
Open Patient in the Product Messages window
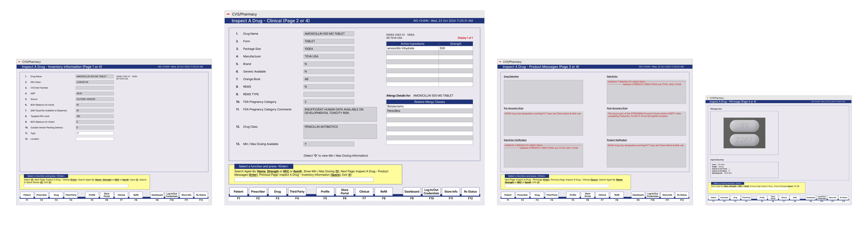508,195
